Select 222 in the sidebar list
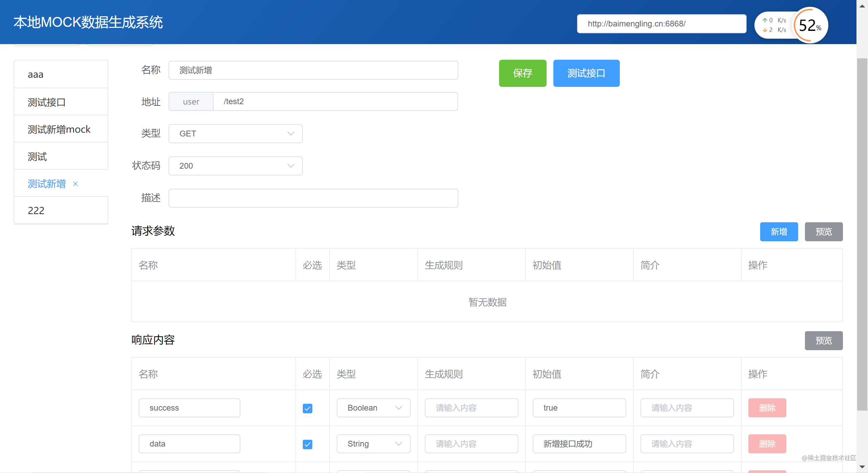The width and height of the screenshot is (868, 473). 61,210
